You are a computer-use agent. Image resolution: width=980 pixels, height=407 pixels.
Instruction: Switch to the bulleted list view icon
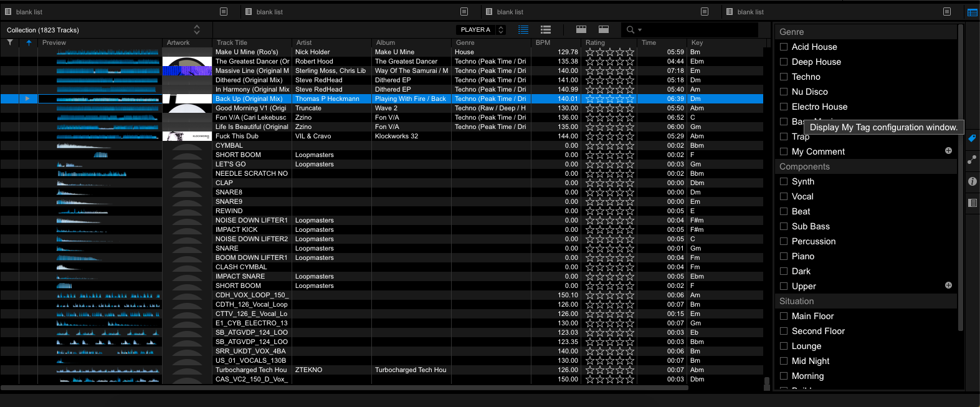point(546,29)
